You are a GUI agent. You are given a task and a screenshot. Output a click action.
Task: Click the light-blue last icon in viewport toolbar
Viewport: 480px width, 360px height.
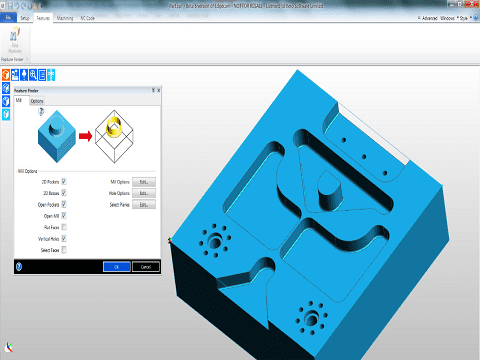[51, 75]
